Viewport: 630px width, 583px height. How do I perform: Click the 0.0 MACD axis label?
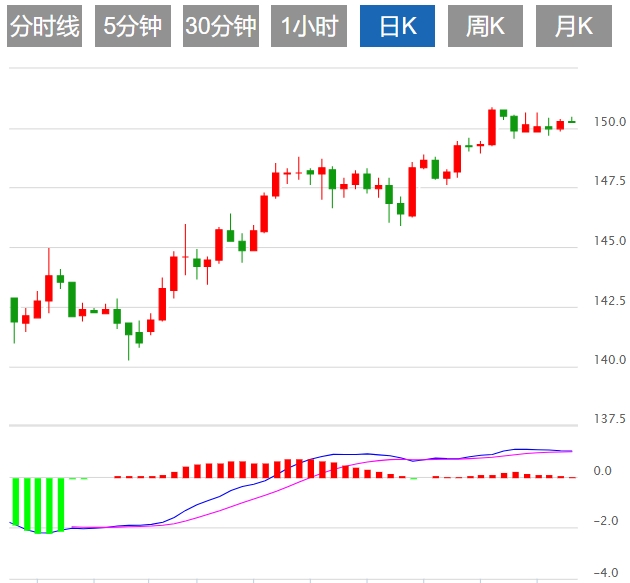click(605, 470)
